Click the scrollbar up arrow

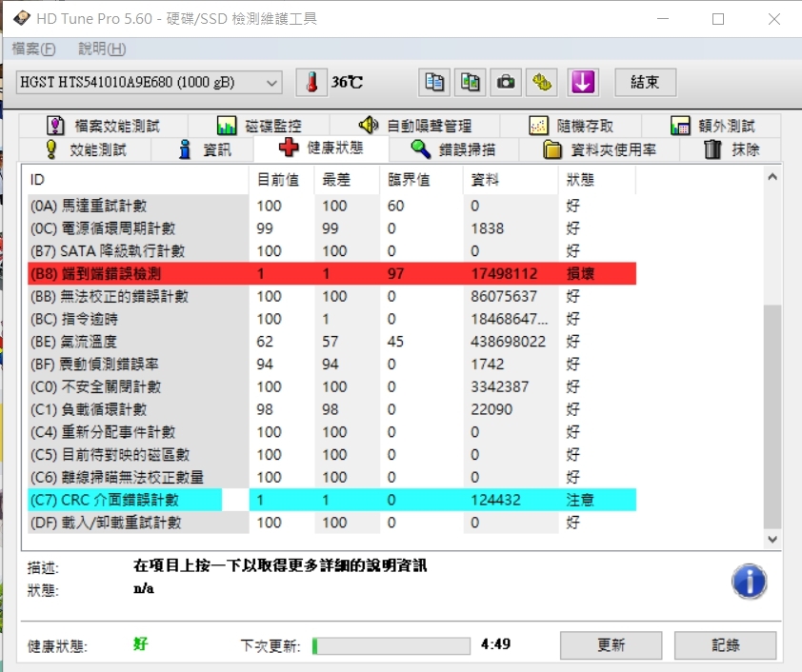[772, 177]
